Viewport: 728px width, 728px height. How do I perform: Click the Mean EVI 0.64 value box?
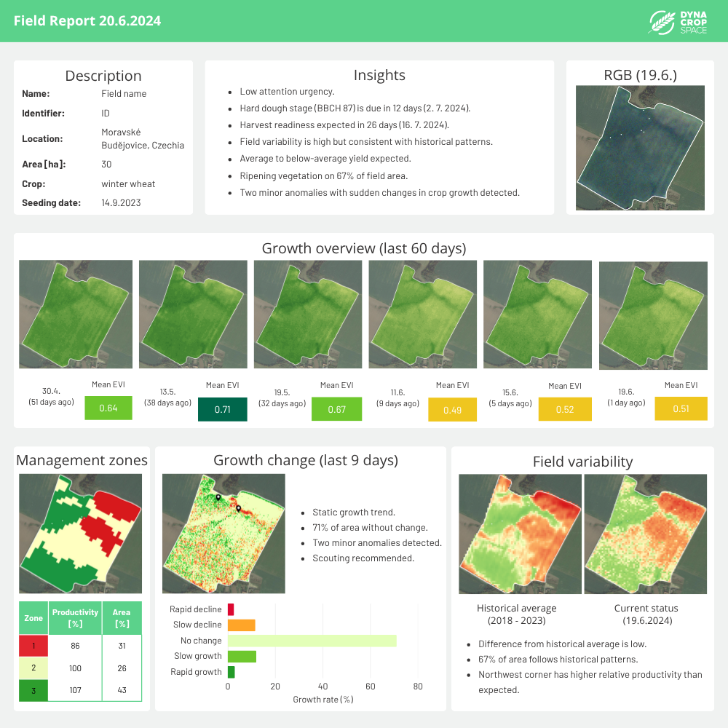[x=108, y=408]
